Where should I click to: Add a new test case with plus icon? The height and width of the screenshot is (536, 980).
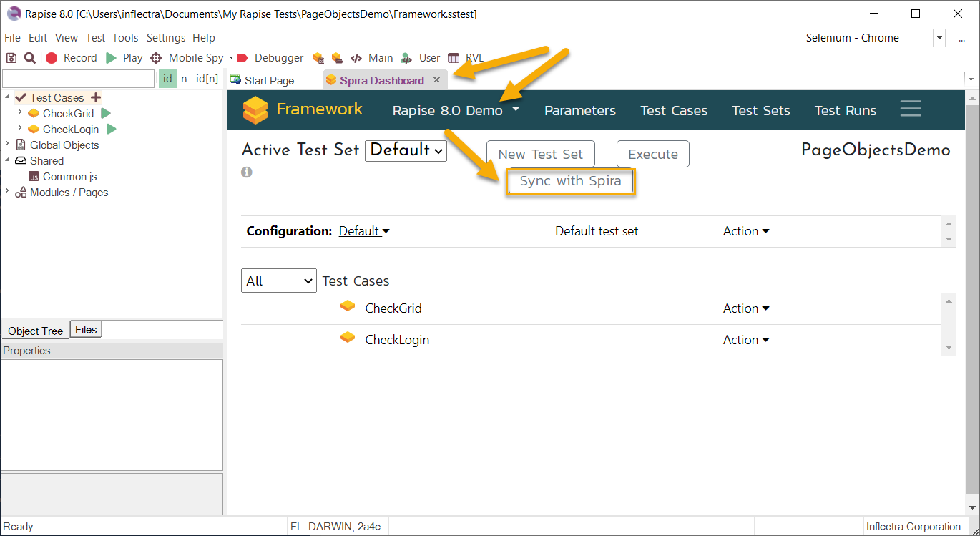click(96, 98)
